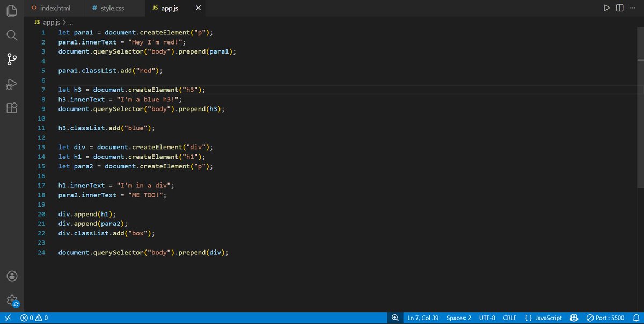The height and width of the screenshot is (324, 644).
Task: Open the Run and Debug view
Action: 12,84
